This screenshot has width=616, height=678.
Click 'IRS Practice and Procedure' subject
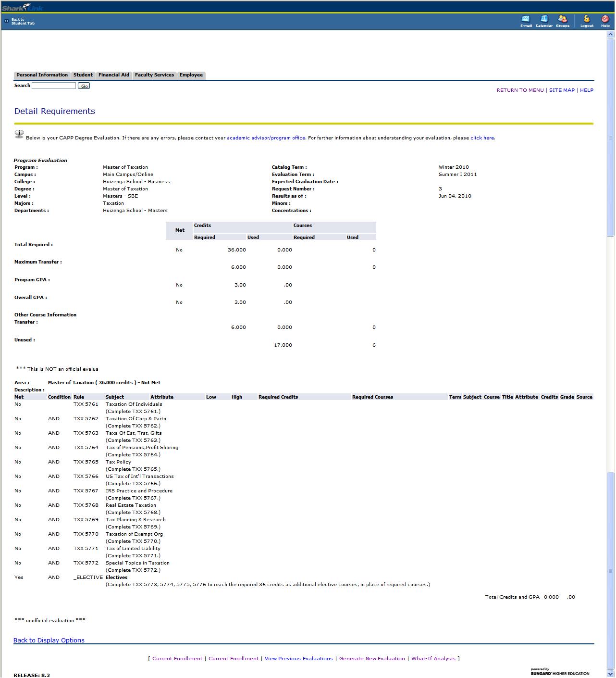pyautogui.click(x=139, y=491)
